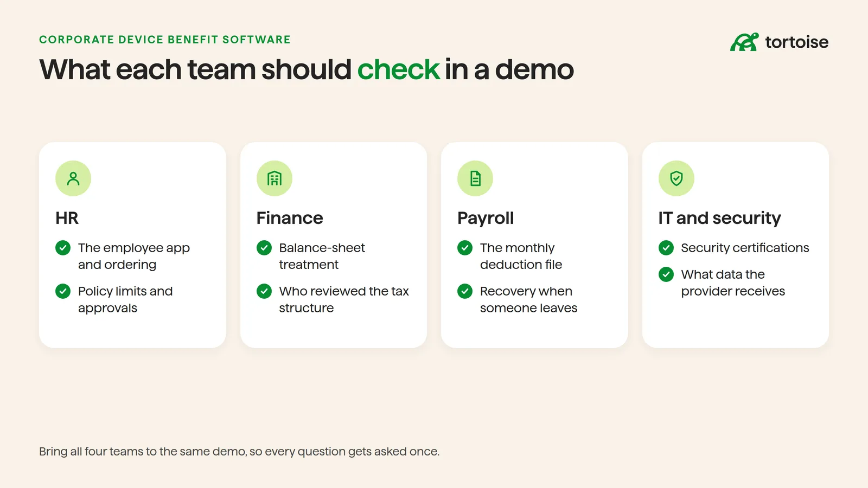The height and width of the screenshot is (488, 868).
Task: Click the tortoise logo icon
Action: [744, 42]
